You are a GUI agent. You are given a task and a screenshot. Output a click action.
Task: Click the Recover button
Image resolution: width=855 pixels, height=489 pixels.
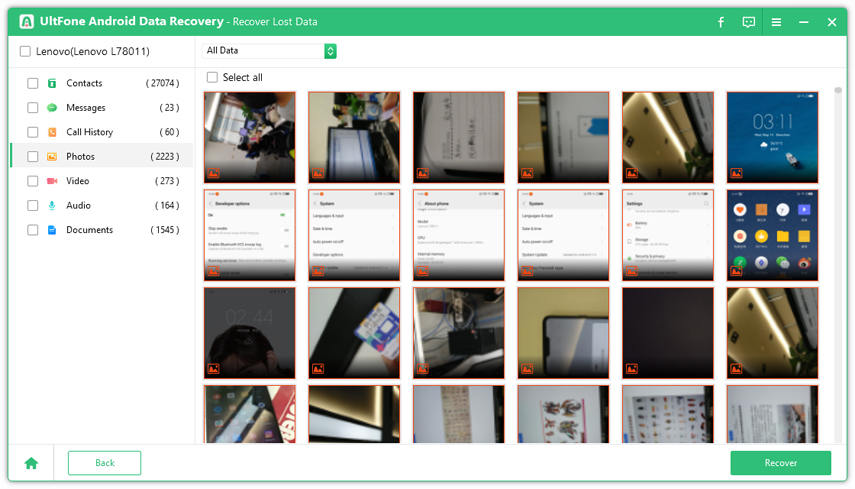pyautogui.click(x=780, y=463)
